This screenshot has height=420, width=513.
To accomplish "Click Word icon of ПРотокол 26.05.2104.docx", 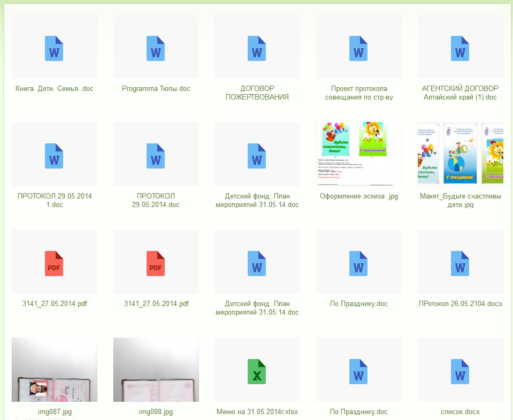I will tap(460, 264).
